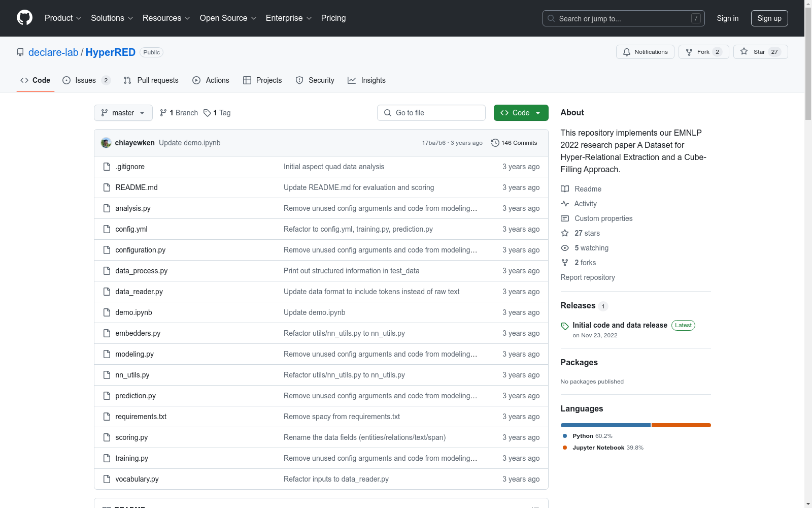View the Insights tab
The height and width of the screenshot is (508, 812).
(366, 80)
